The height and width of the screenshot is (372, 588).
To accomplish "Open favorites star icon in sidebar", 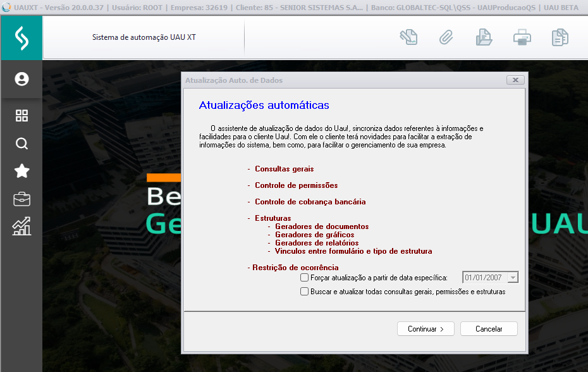I will pos(21,171).
